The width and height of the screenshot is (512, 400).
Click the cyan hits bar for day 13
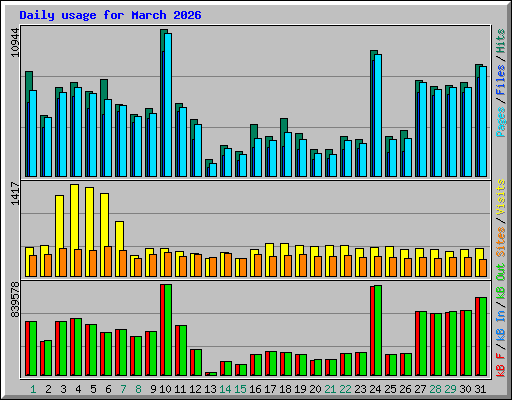[x=213, y=170]
